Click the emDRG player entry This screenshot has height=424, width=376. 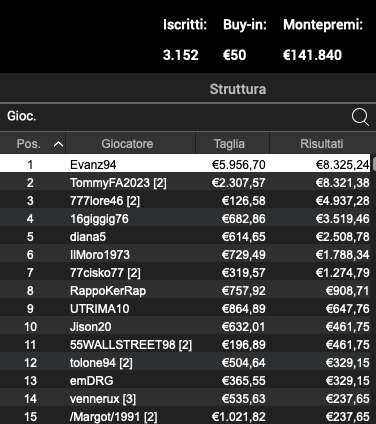pos(185,380)
